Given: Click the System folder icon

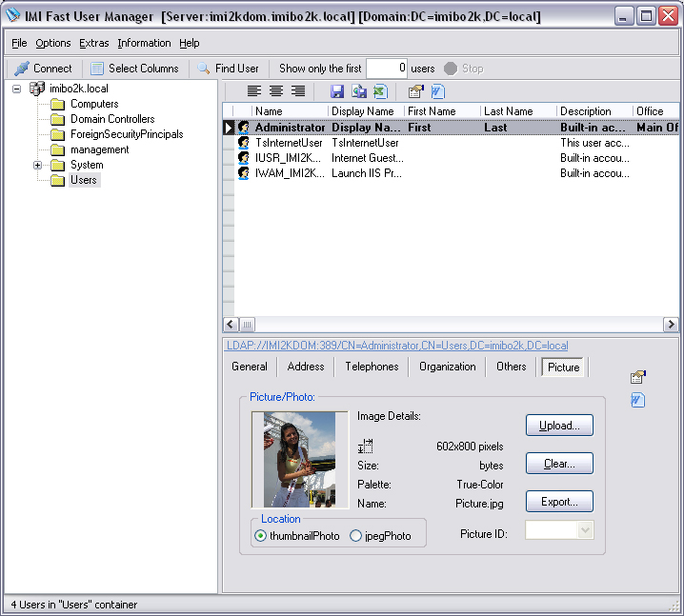Looking at the screenshot, I should tap(57, 166).
